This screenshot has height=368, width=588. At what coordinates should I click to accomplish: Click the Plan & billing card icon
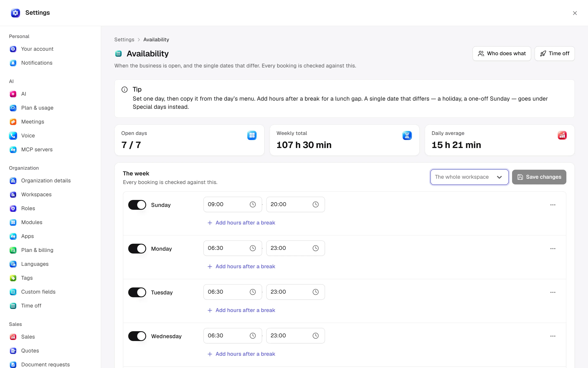[x=13, y=250]
